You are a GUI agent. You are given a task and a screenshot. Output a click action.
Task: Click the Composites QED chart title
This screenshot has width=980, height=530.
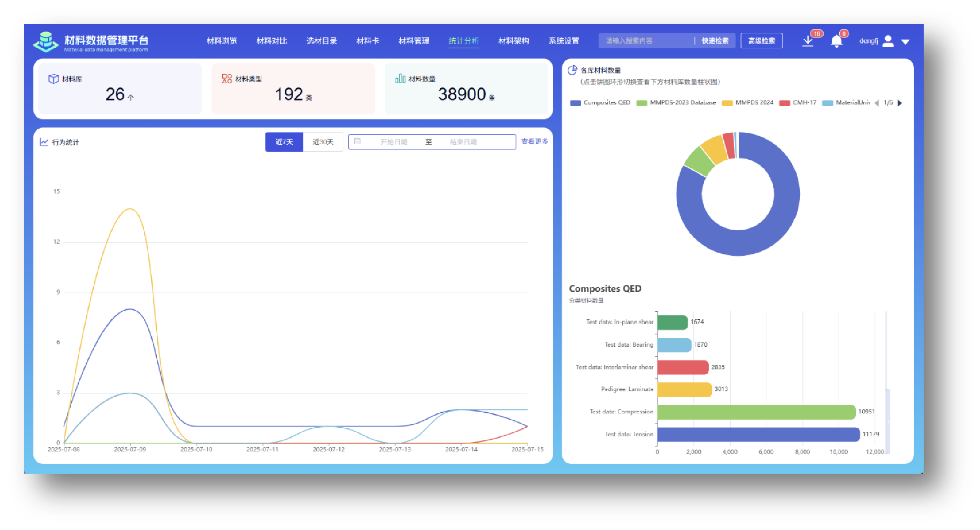pyautogui.click(x=605, y=289)
